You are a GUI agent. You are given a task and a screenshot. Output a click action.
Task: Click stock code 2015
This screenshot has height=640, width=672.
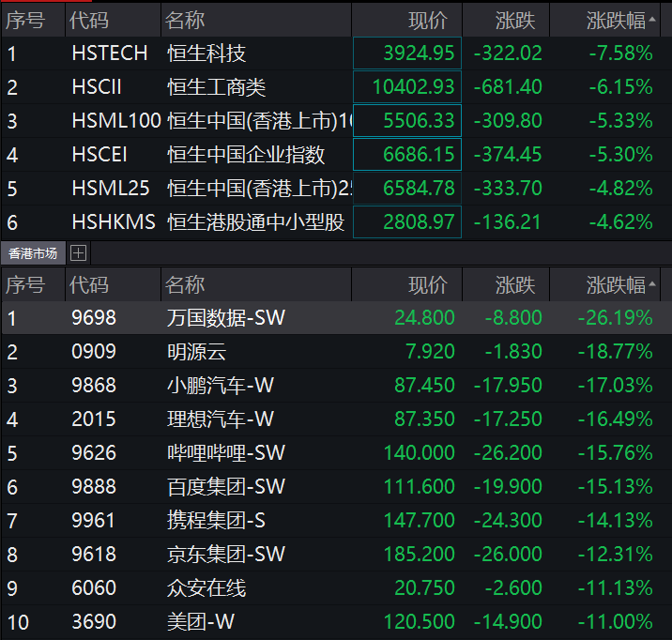[x=94, y=419]
